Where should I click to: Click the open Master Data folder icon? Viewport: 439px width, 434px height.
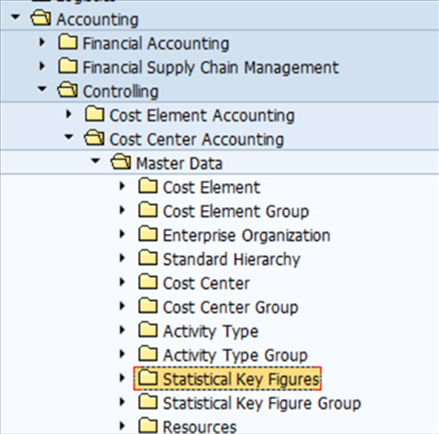(x=121, y=162)
